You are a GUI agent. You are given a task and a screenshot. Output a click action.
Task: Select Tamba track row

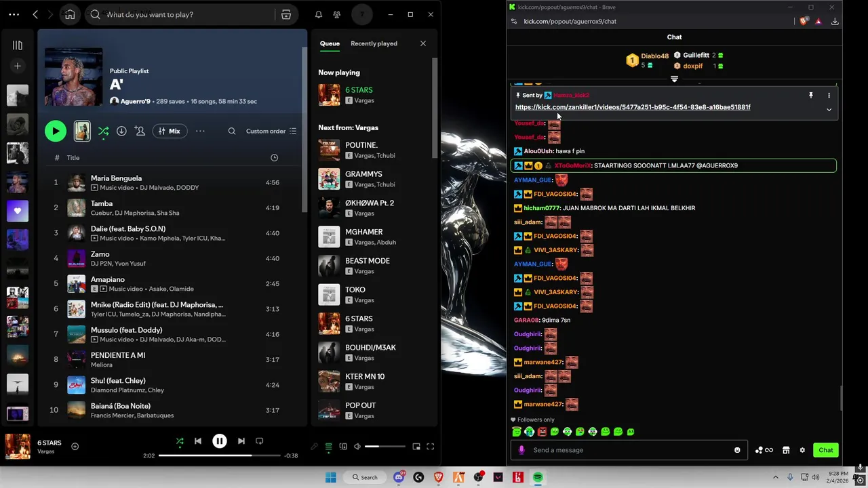pyautogui.click(x=170, y=208)
